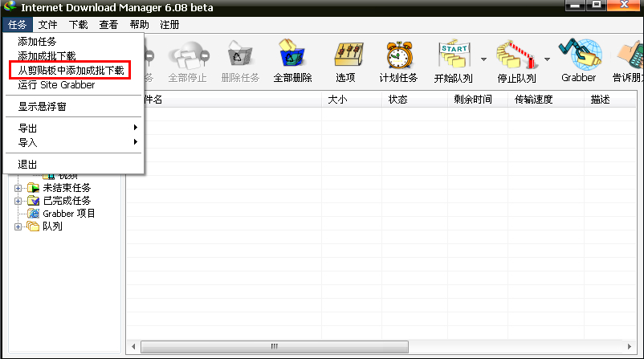Image resolution: width=644 pixels, height=359 pixels.
Task: Choose 添加成批下载 menu entry
Action: point(74,56)
